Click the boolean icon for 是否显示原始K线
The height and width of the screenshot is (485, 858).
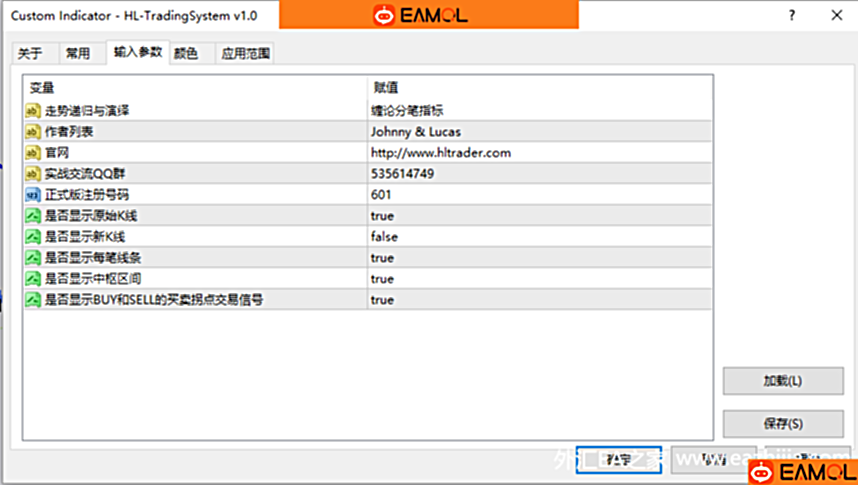(x=32, y=216)
